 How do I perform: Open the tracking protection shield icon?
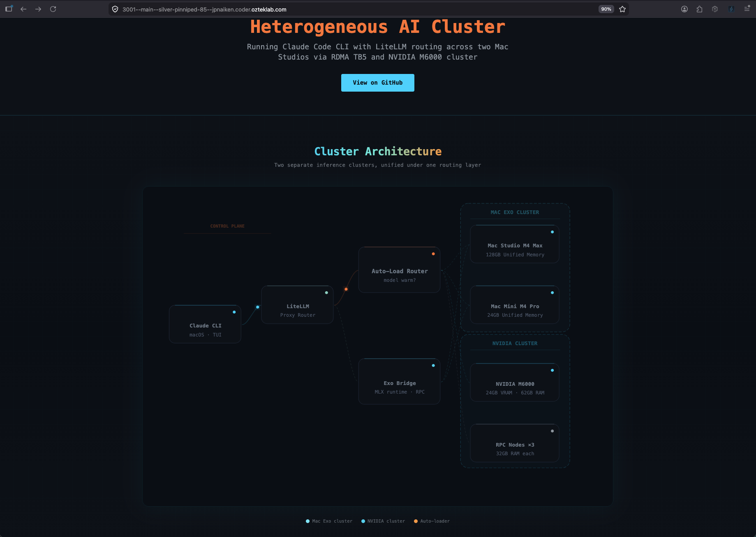(x=115, y=9)
